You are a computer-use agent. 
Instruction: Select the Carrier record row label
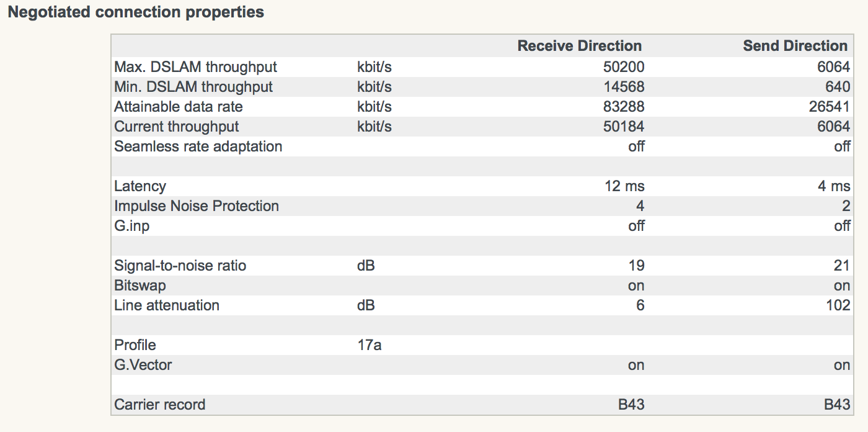(160, 405)
